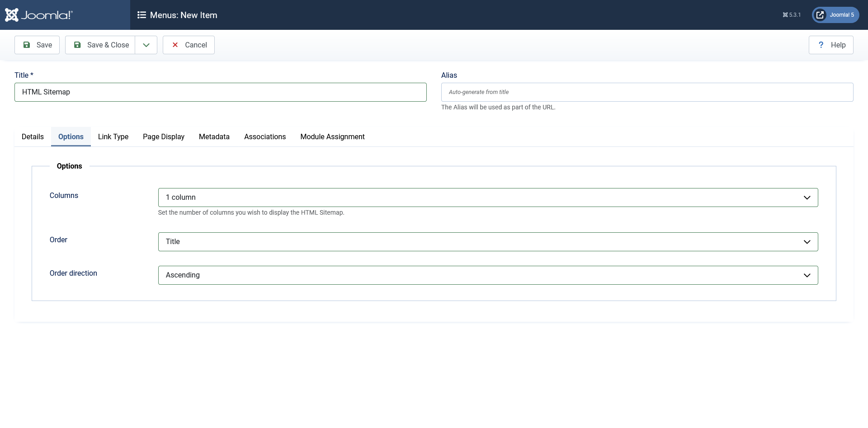The height and width of the screenshot is (428, 868).
Task: Open the Metadata tab
Action: click(x=214, y=136)
